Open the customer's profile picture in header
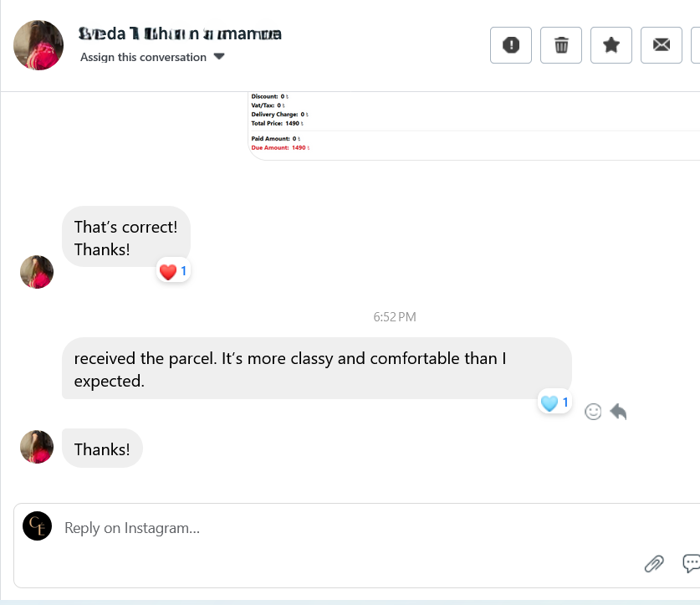This screenshot has width=700, height=605. 38,45
